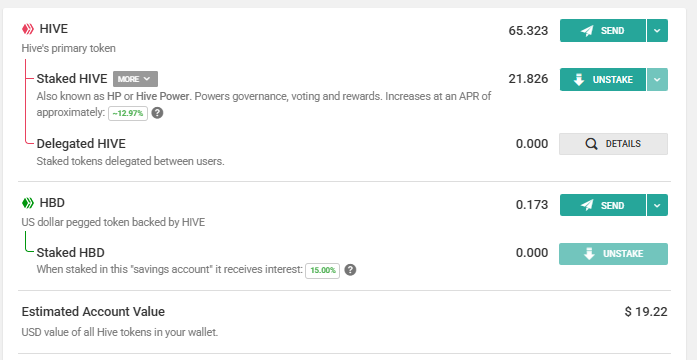Expand the MORE menu beside Staked HIVE

tap(135, 79)
